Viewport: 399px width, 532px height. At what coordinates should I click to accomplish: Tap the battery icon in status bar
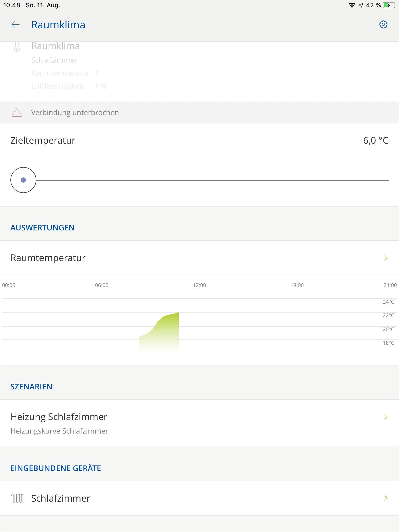(x=389, y=5)
